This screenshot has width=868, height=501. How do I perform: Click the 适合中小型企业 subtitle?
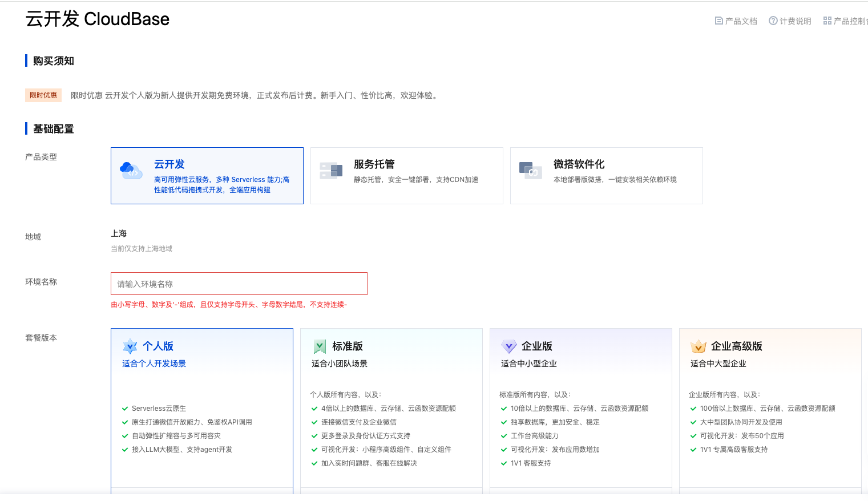point(529,363)
